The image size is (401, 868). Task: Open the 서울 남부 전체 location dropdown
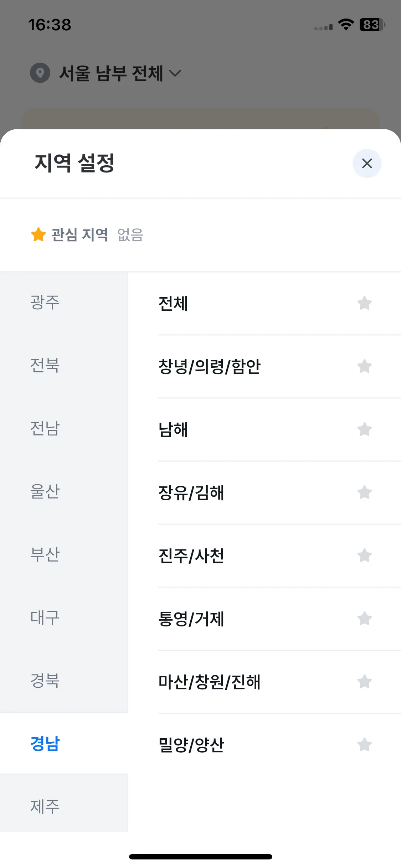[120, 73]
